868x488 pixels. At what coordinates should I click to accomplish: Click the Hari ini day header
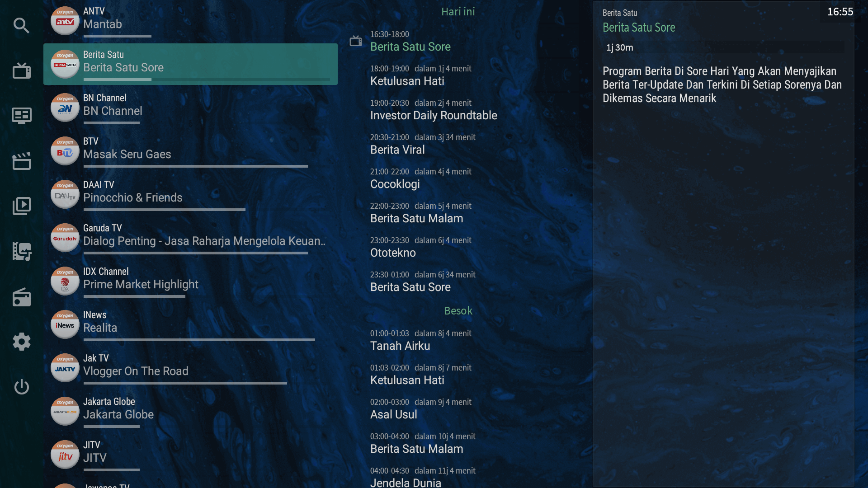point(458,12)
